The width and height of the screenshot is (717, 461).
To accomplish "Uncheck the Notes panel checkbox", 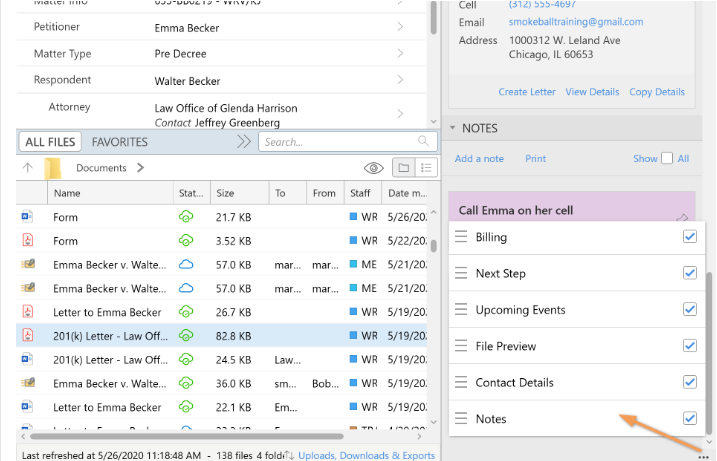I will point(689,418).
